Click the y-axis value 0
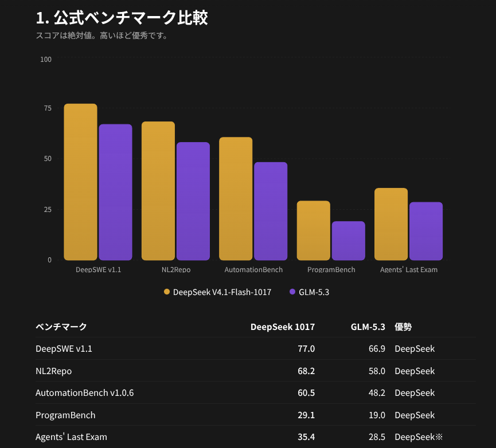Screen dimensions: 496x448 click(50, 260)
